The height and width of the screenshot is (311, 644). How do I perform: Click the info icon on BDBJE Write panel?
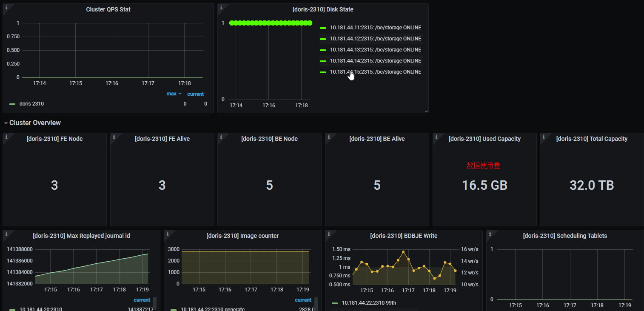(329, 234)
